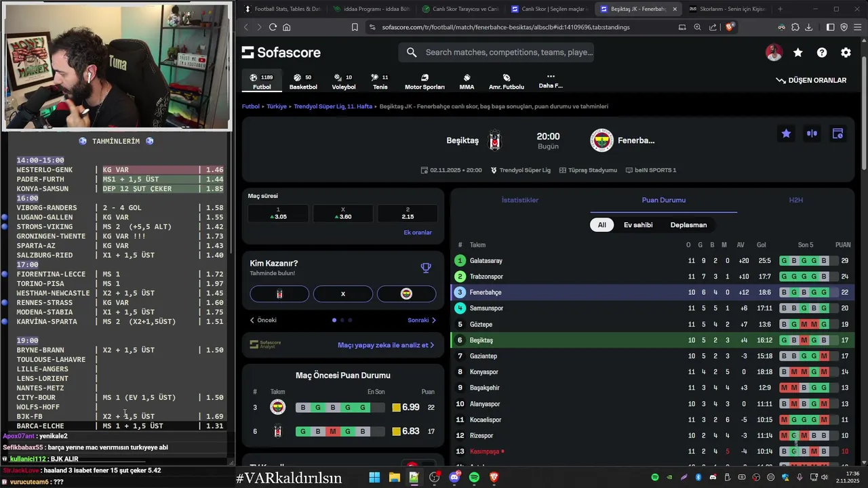
Task: Click the browser address bar URL
Action: [x=506, y=27]
